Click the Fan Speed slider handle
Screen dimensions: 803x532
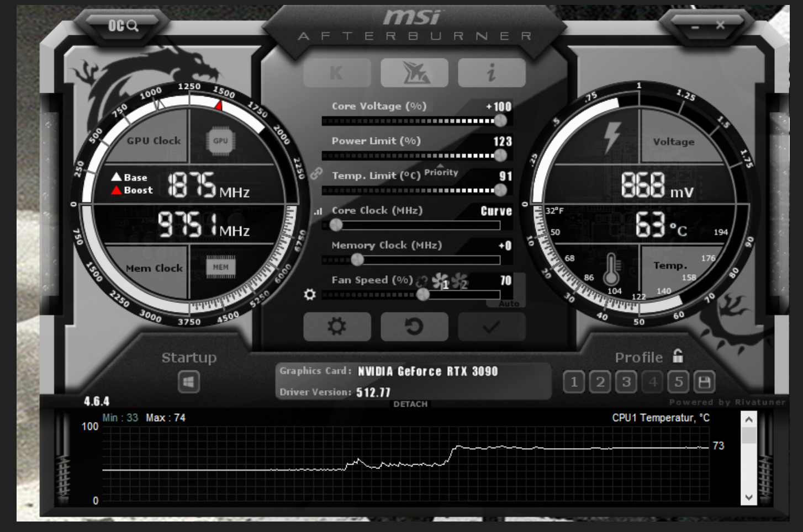click(423, 295)
